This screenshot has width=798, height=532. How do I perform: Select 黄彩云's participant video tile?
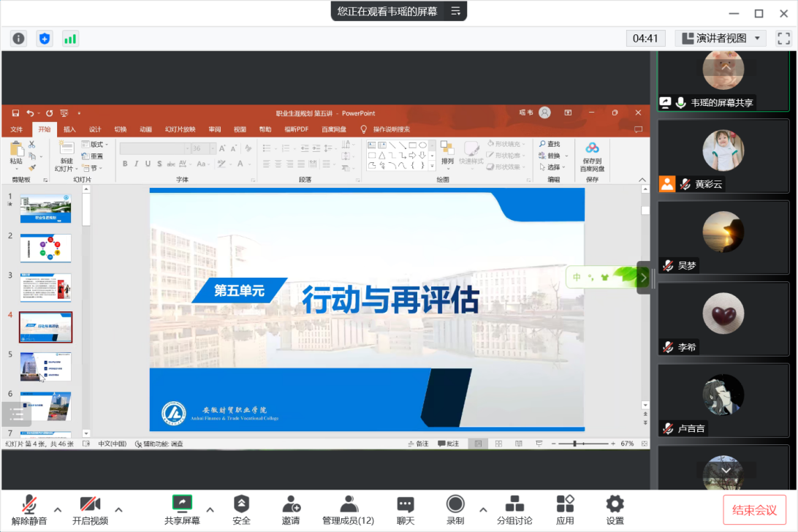723,156
